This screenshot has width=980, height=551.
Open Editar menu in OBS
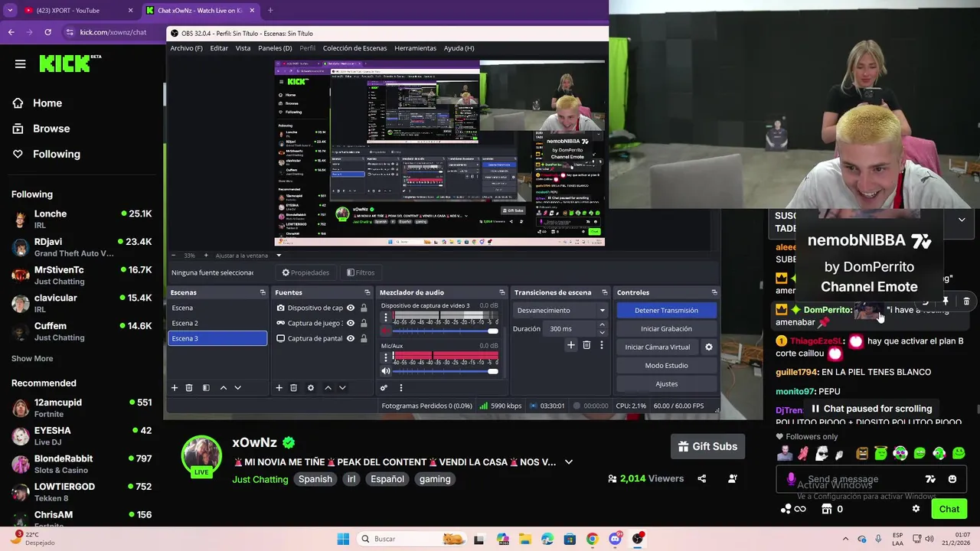pyautogui.click(x=219, y=48)
